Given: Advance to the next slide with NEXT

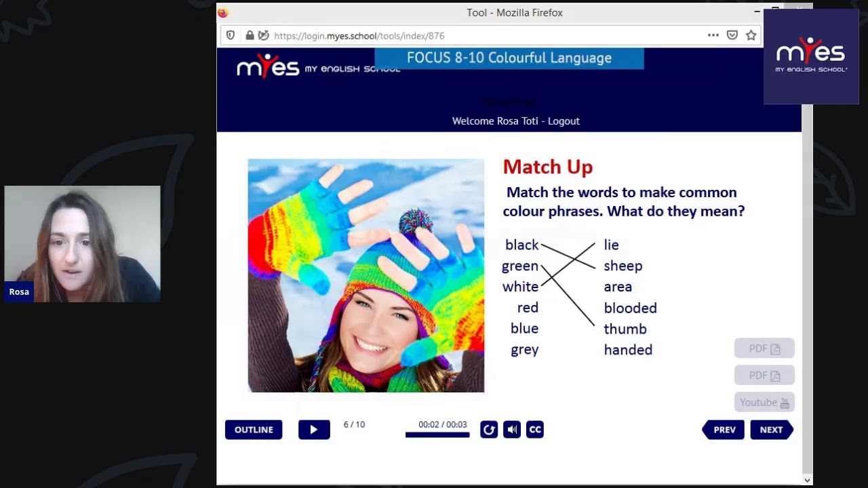Looking at the screenshot, I should 772,430.
